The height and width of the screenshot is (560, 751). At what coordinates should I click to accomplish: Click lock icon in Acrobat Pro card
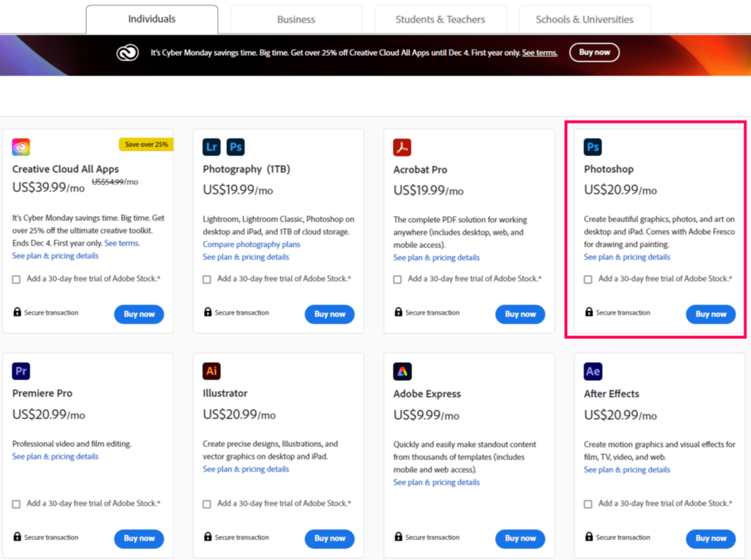[398, 312]
